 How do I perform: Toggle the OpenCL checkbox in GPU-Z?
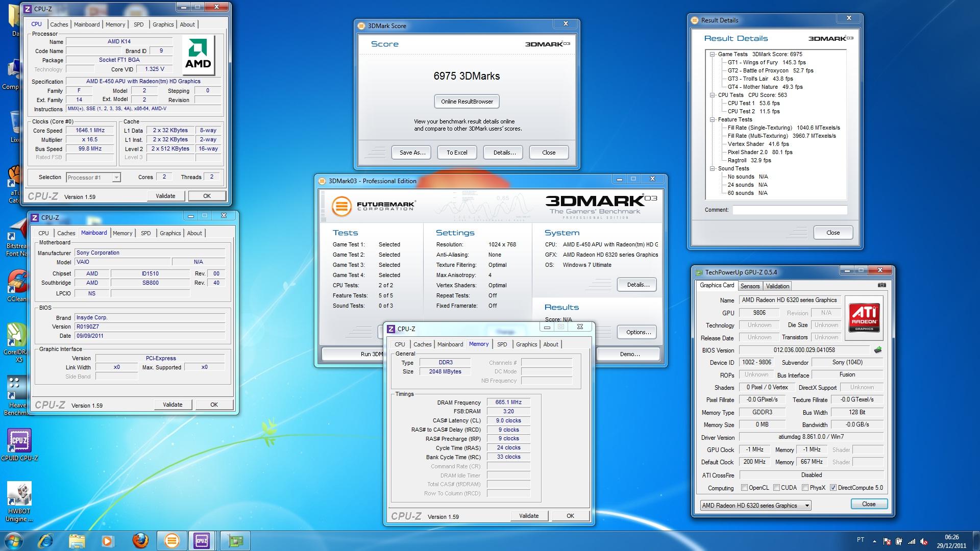click(744, 488)
